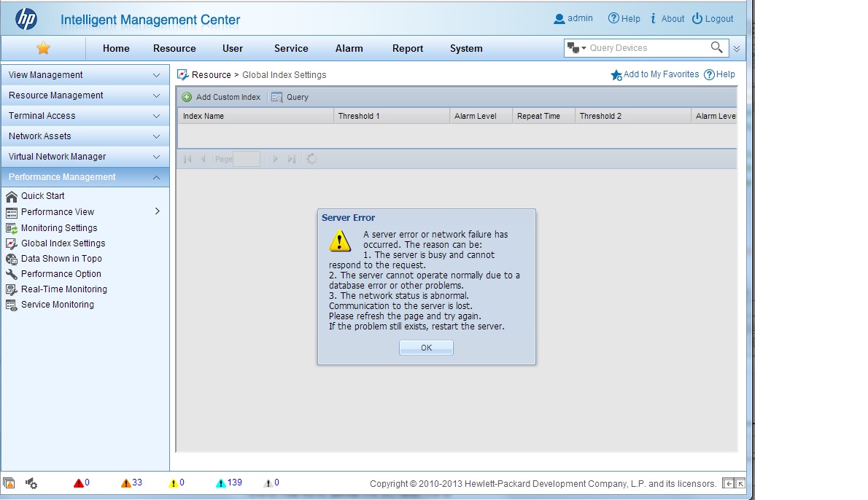The height and width of the screenshot is (500, 868).
Task: Click the admin user icon
Action: [559, 19]
